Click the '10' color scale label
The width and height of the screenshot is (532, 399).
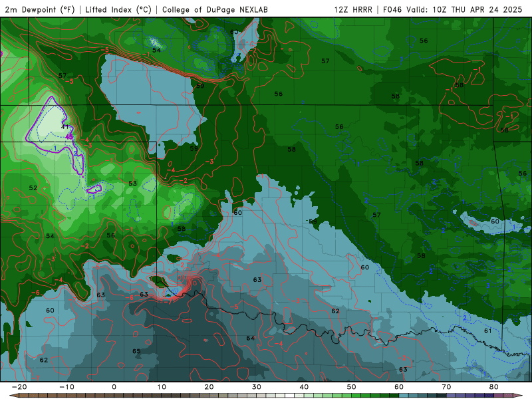pyautogui.click(x=162, y=387)
